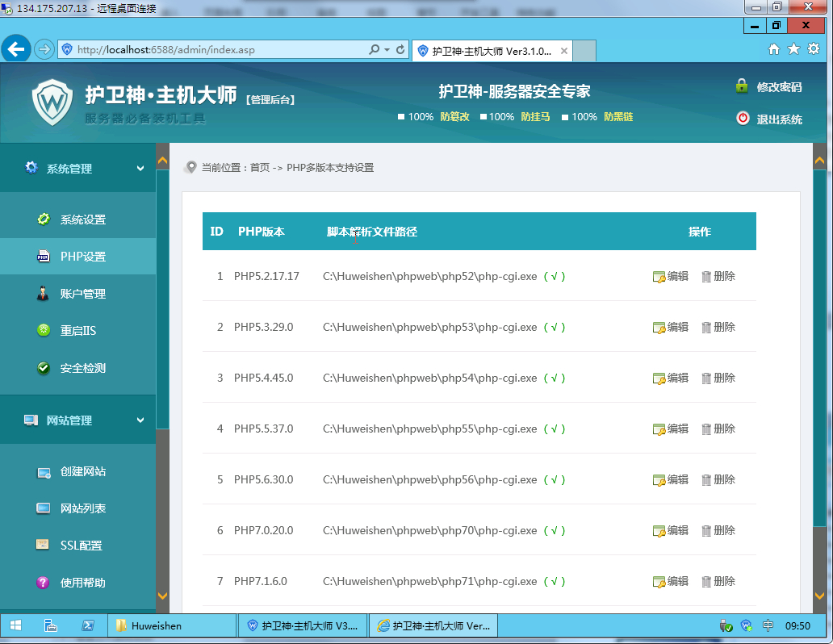Viewport: 833px width, 644px height.
Task: Click sidebar scroll up arrow
Action: pos(162,160)
